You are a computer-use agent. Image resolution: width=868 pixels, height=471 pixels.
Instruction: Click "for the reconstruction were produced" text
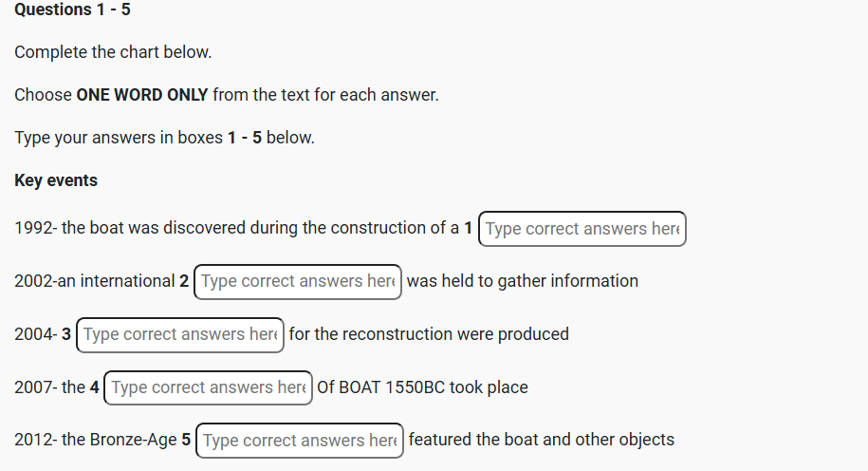429,335
